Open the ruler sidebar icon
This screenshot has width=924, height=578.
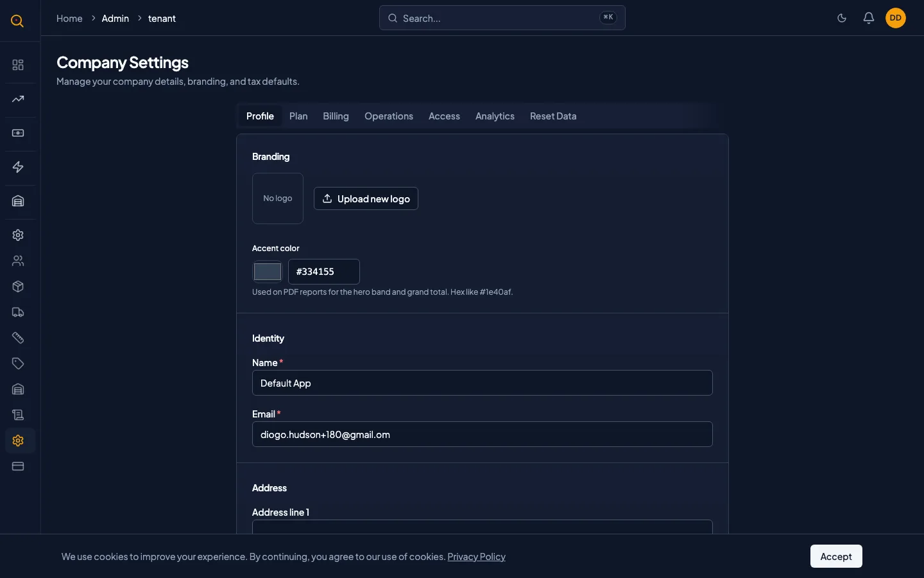click(x=18, y=338)
